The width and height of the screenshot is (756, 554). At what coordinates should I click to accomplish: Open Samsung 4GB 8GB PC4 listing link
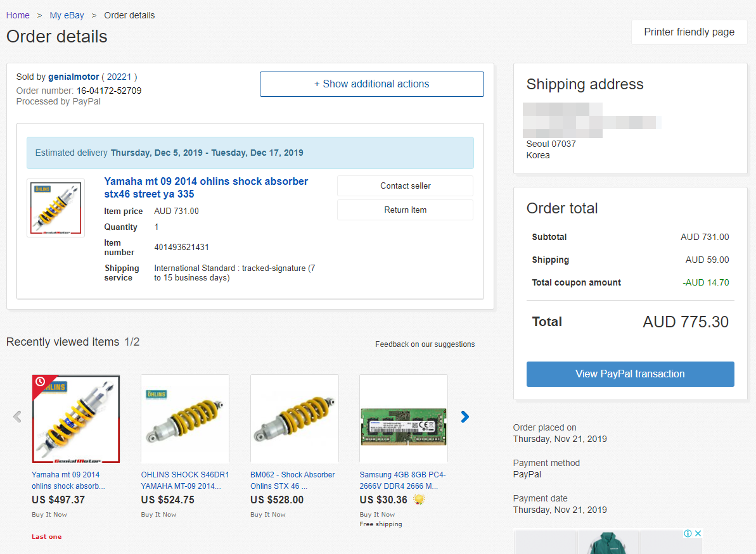[x=402, y=481]
